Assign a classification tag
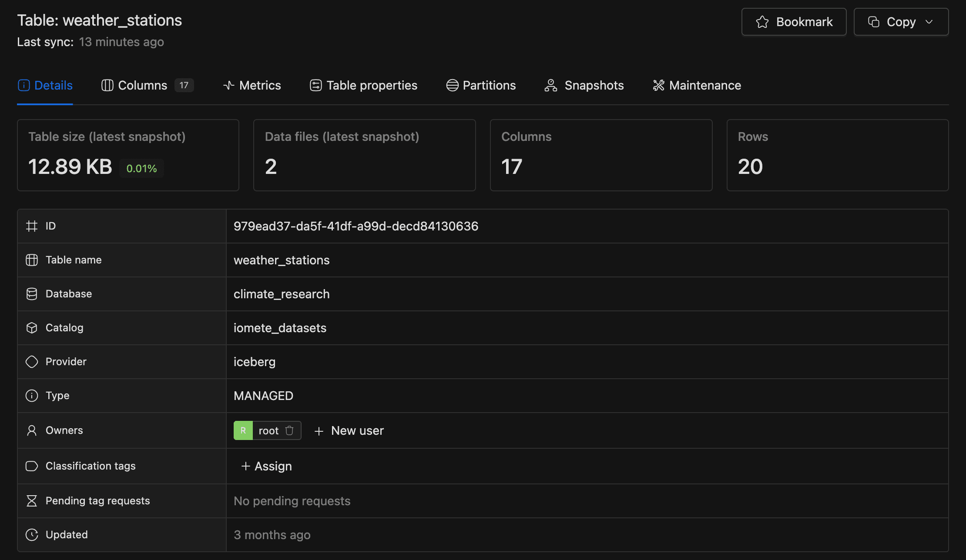This screenshot has height=560, width=966. (x=266, y=466)
